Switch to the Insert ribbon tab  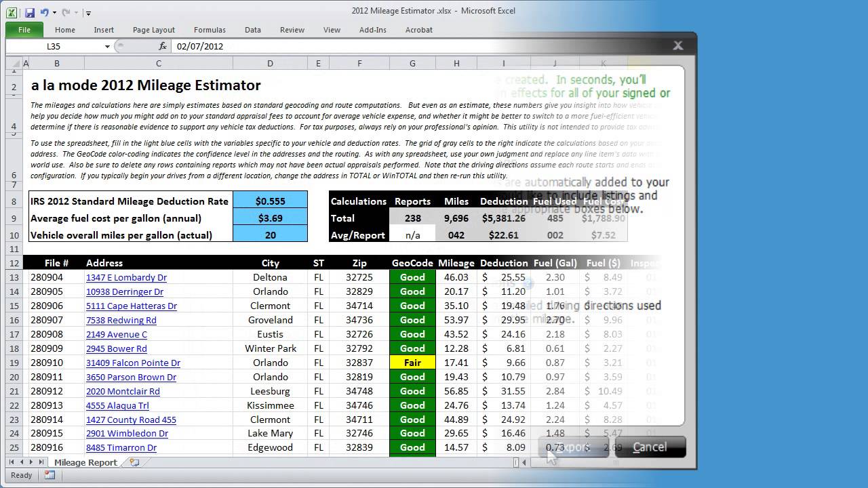point(104,30)
